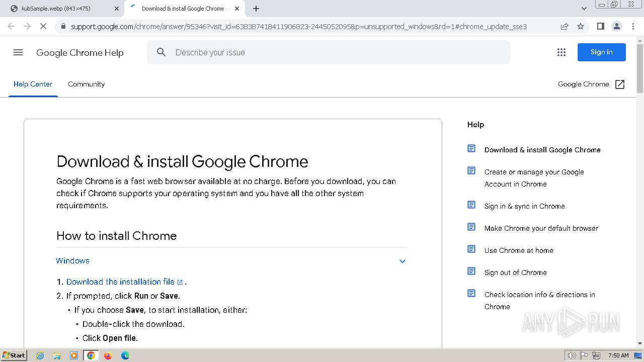Screen dimensions: 644x362
Task: Open Chrome three-dot menu
Action: [x=632, y=26]
